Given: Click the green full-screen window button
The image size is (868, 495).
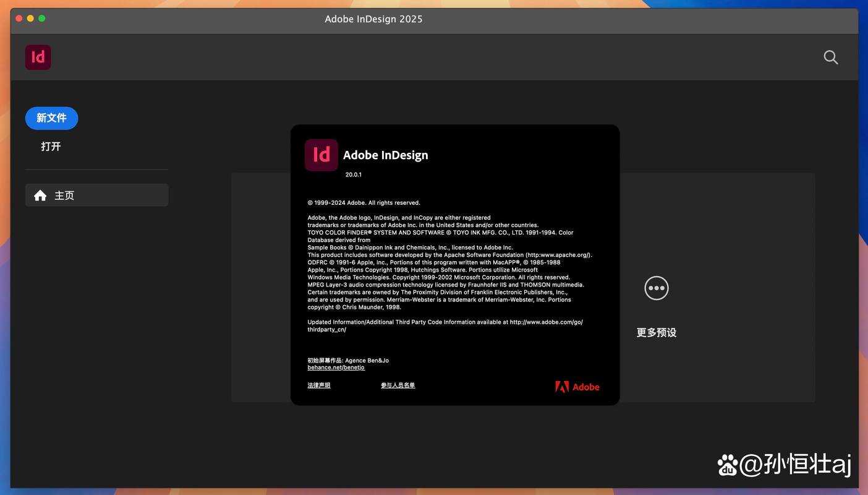Looking at the screenshot, I should tap(42, 19).
